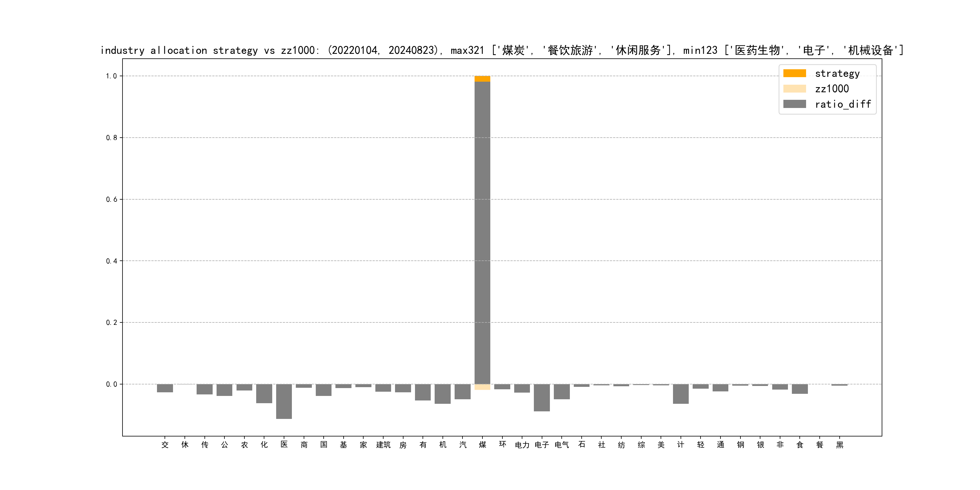Click the 'ratio_diff' legend label text

pos(843,104)
